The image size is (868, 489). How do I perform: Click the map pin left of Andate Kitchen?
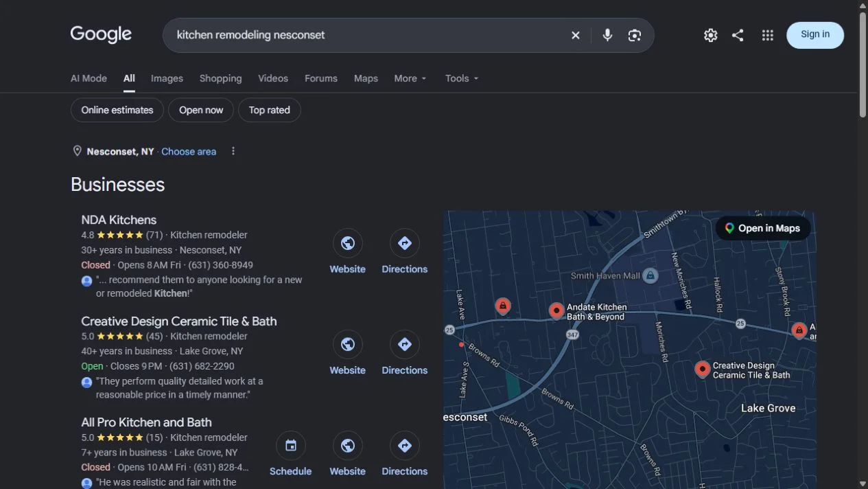point(503,306)
